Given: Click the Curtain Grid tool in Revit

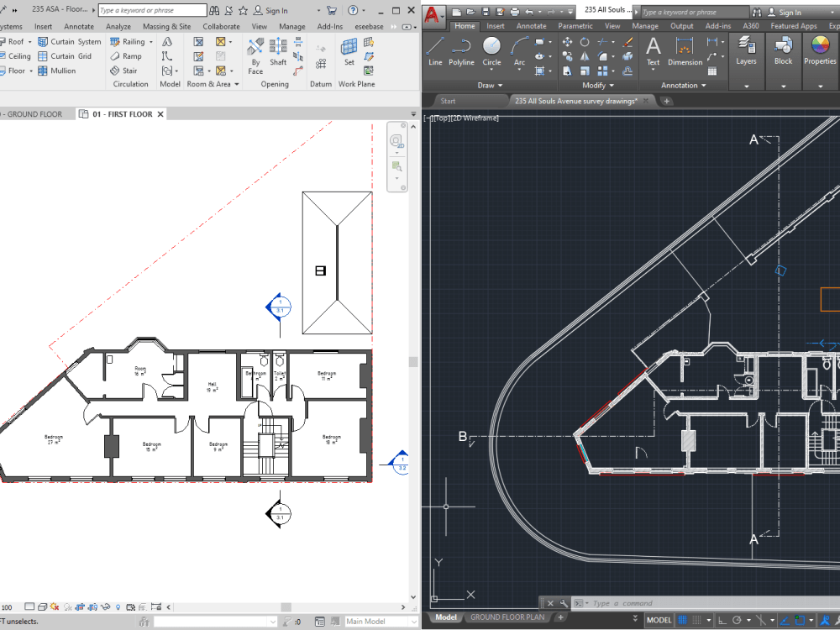Looking at the screenshot, I should (65, 55).
